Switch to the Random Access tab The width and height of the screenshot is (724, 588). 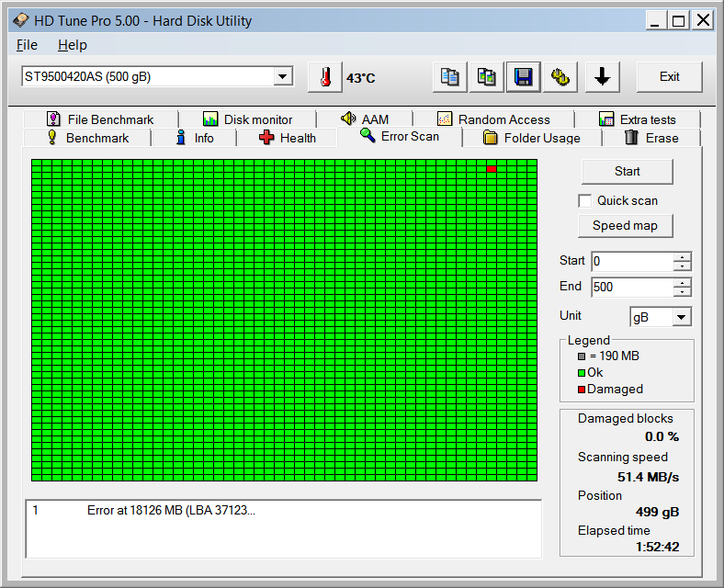[x=493, y=119]
